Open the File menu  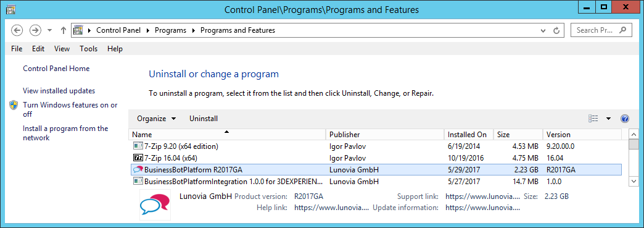[17, 49]
